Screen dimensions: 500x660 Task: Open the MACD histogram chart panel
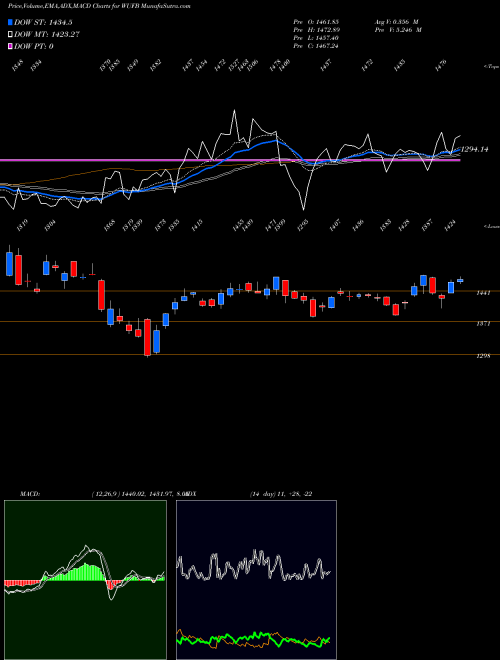point(85,580)
